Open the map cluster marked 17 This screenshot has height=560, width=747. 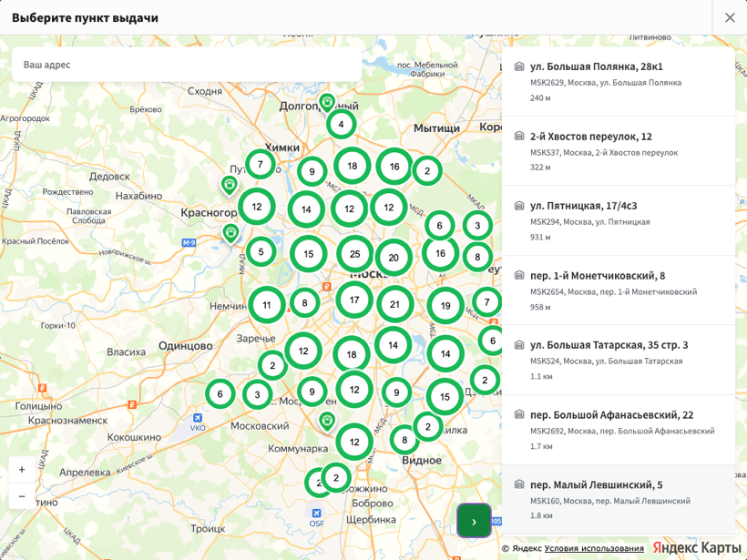(x=354, y=300)
